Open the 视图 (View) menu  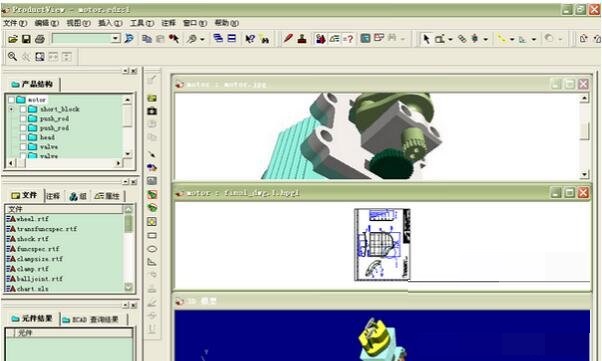point(78,23)
